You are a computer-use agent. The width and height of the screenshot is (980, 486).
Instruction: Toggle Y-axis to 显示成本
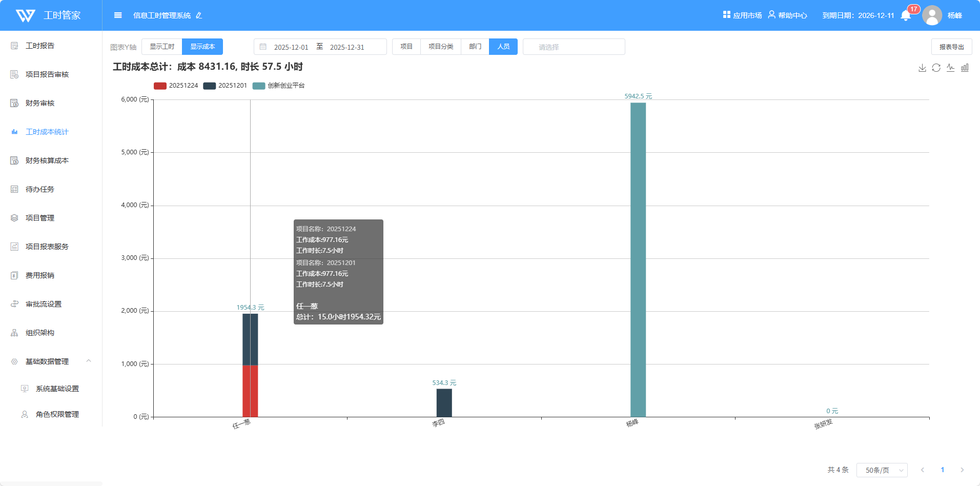pos(202,47)
